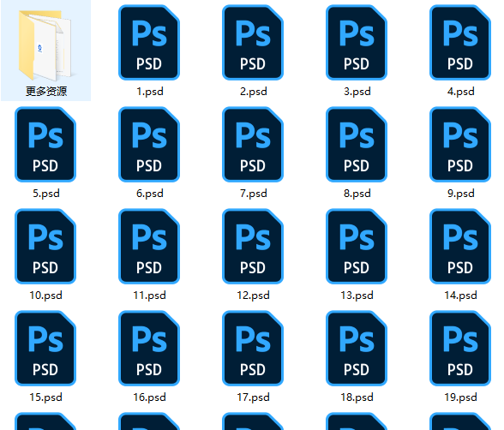Viewport: 504px width, 430px height.
Task: Click the 18.psd file name text
Action: [357, 397]
